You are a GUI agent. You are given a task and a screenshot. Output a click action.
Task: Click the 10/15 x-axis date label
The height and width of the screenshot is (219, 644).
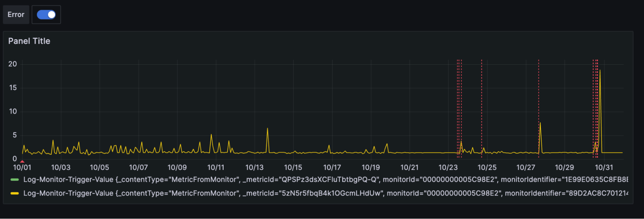293,168
